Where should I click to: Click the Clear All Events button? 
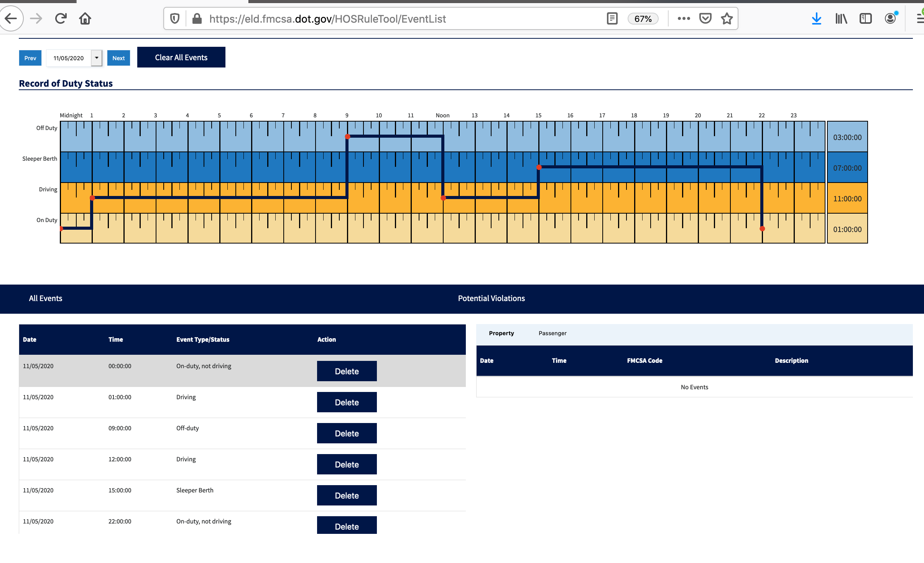(181, 57)
